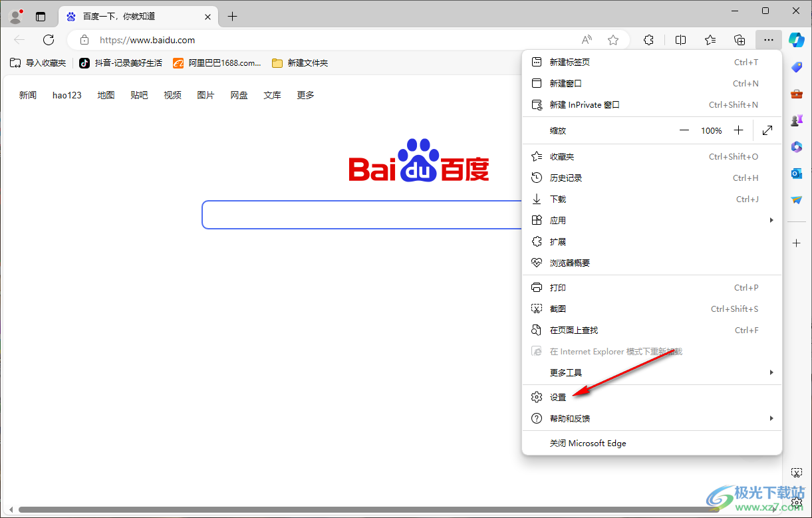
Task: Add a sidebar app with plus icon
Action: (x=796, y=243)
